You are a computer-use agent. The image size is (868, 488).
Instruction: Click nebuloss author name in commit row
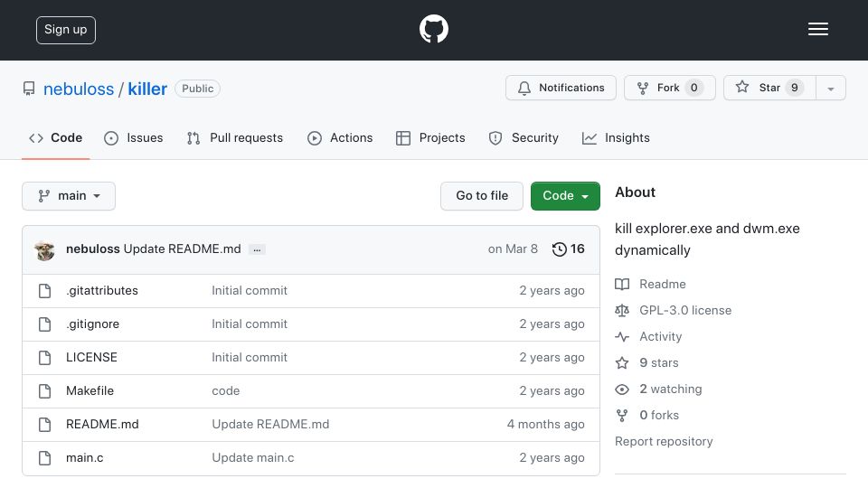click(93, 249)
